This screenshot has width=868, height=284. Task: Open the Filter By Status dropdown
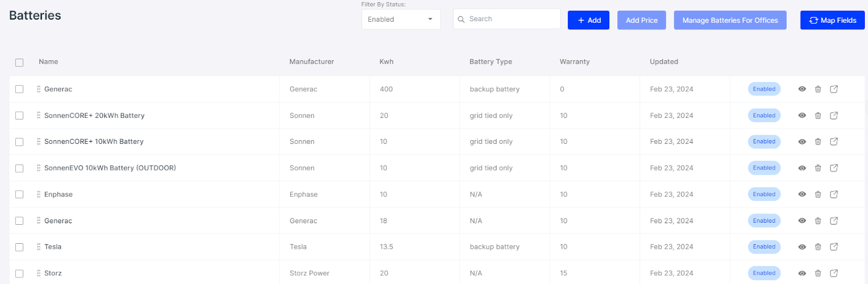tap(401, 20)
